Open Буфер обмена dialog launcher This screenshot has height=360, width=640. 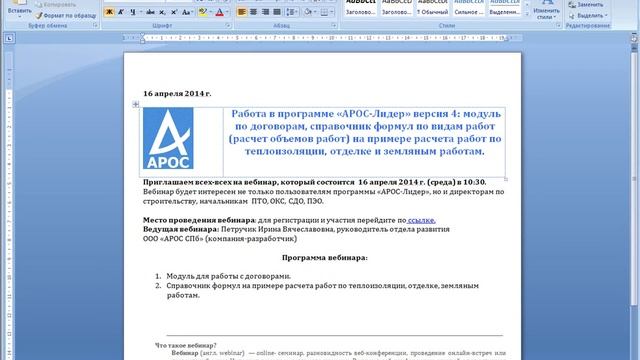point(95,25)
